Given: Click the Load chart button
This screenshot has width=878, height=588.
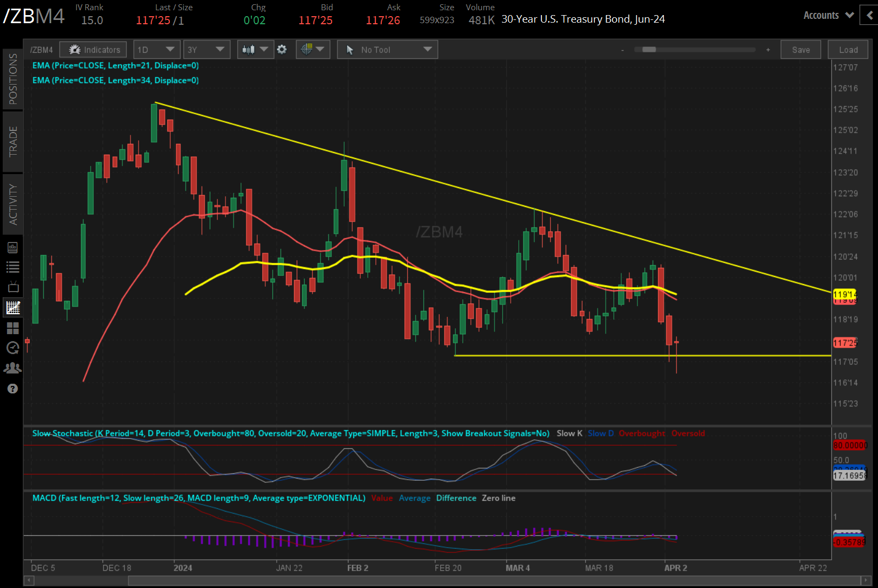Looking at the screenshot, I should 848,50.
